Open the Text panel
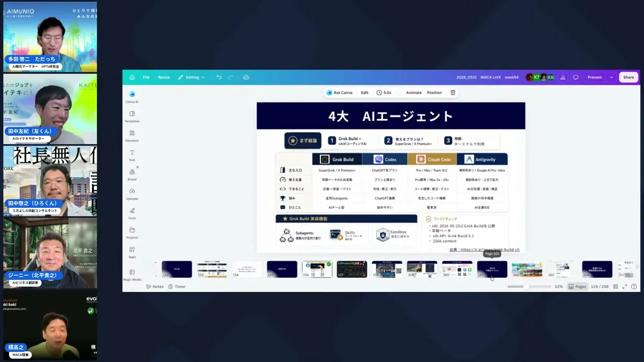 point(132,155)
